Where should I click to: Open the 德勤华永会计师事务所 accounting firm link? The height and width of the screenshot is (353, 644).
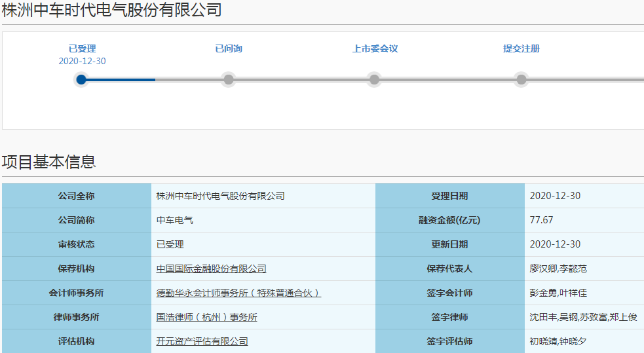[x=238, y=293]
